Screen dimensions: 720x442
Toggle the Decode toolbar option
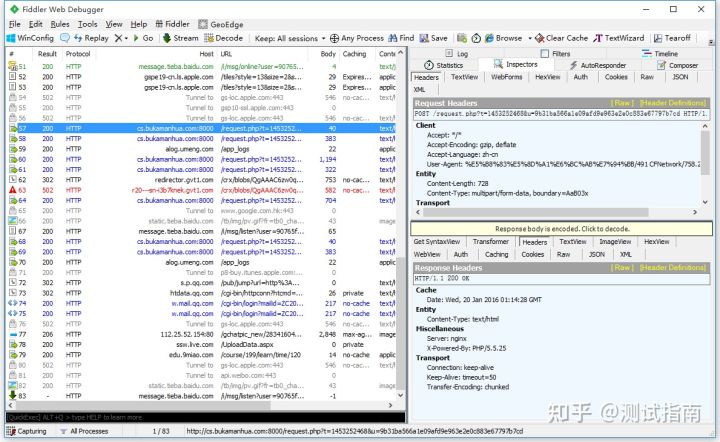tap(224, 38)
